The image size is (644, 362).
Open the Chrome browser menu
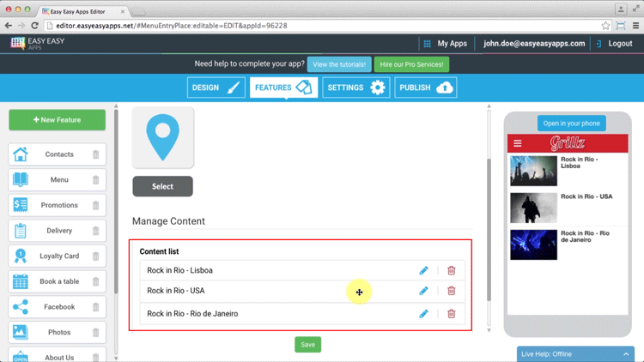tap(635, 26)
